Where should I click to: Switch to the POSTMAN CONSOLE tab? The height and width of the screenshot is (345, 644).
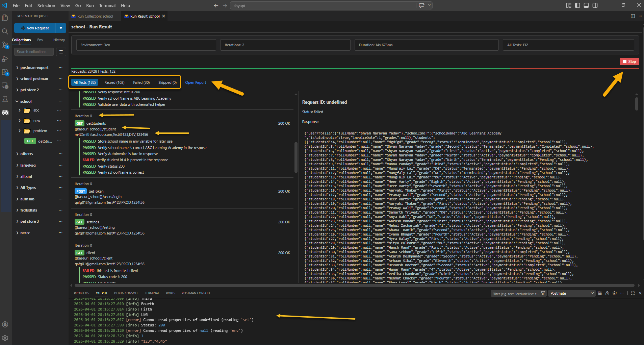196,293
